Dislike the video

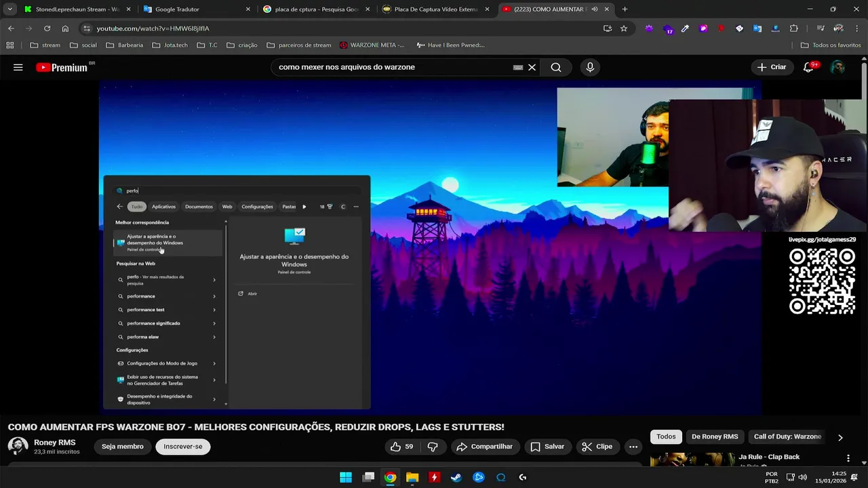(433, 447)
